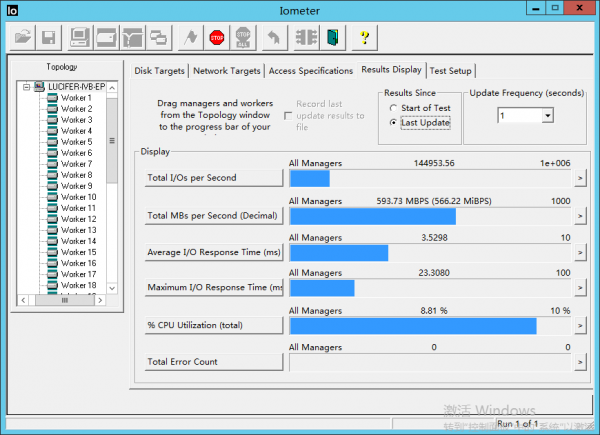Duplicate the selected worker
Screen dimensions: 600x435
pos(158,37)
